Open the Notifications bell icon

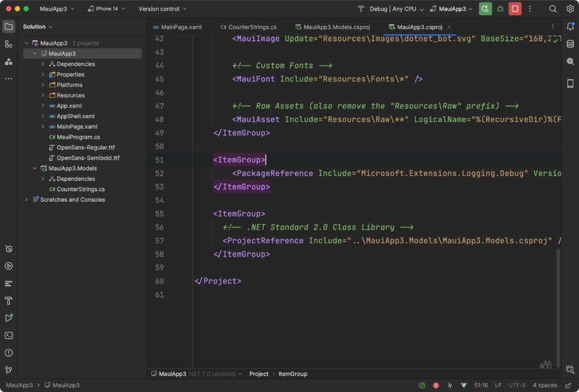point(571,26)
